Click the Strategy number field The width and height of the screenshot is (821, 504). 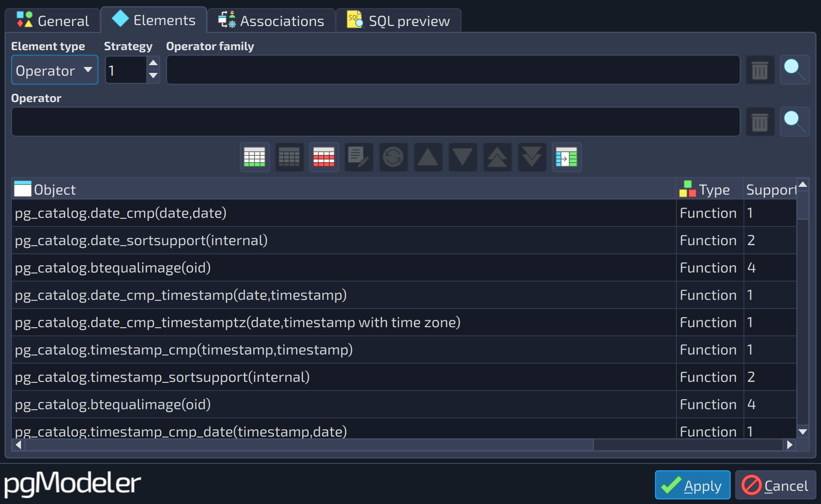126,70
